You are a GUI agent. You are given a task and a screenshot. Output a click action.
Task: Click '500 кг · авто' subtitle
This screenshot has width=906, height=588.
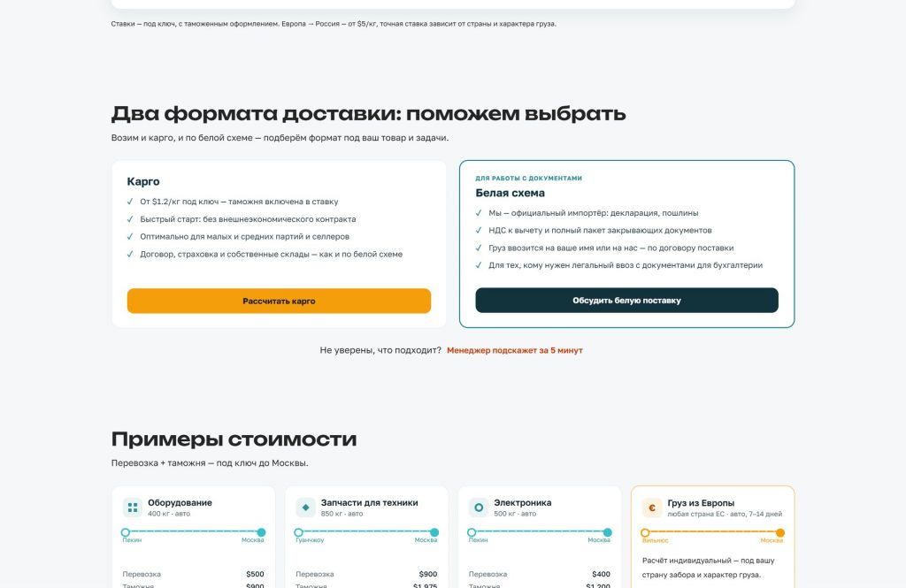[x=515, y=514]
